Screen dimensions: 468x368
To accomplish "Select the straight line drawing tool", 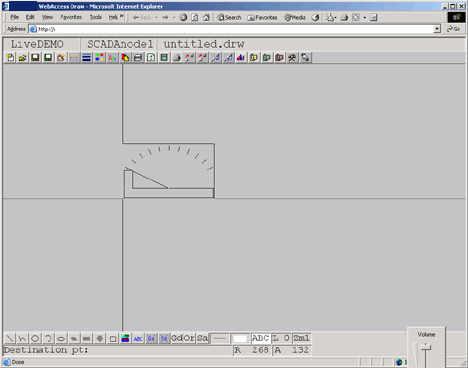I will point(10,339).
